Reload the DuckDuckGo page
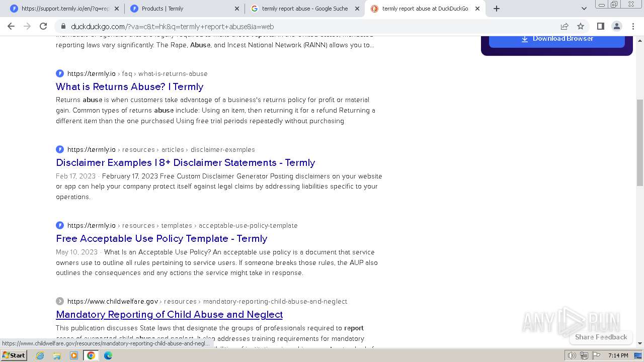 (x=43, y=26)
